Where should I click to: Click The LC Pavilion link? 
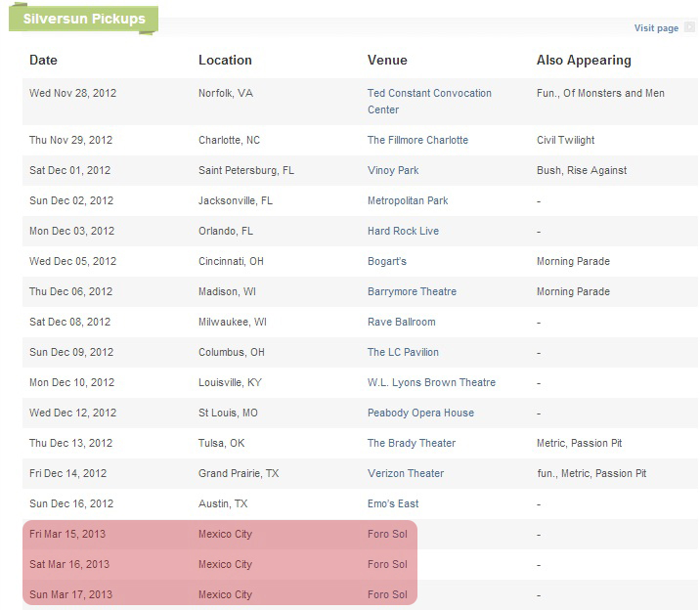tap(403, 352)
